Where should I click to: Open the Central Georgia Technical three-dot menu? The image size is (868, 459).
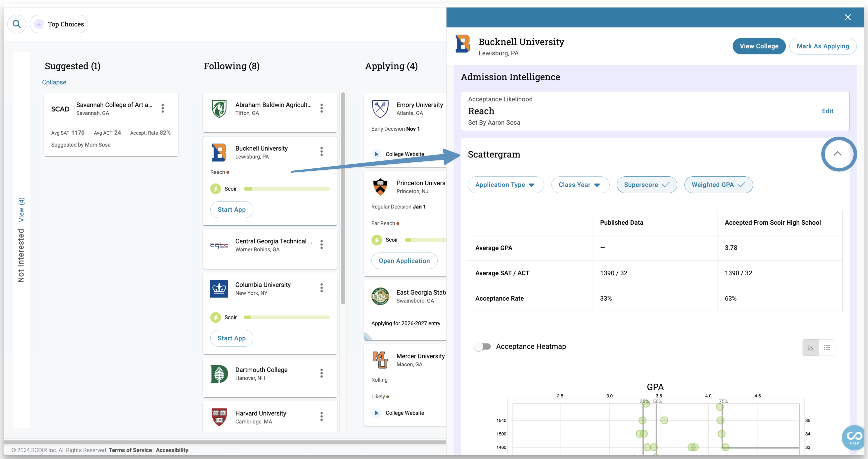(321, 245)
